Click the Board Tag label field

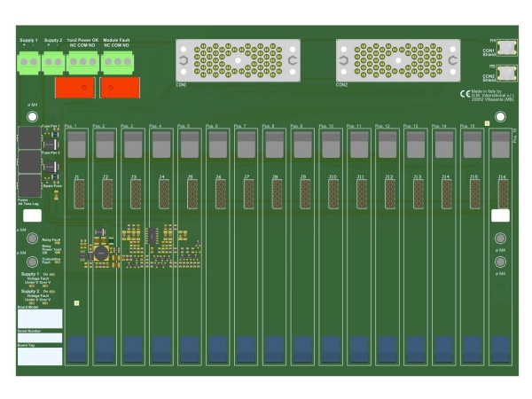pyautogui.click(x=40, y=356)
